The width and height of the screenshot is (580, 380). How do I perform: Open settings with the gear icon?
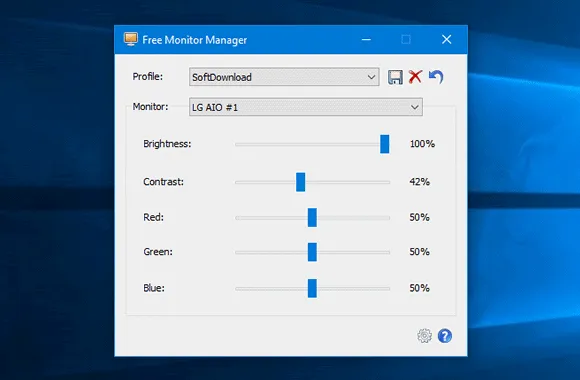click(424, 336)
